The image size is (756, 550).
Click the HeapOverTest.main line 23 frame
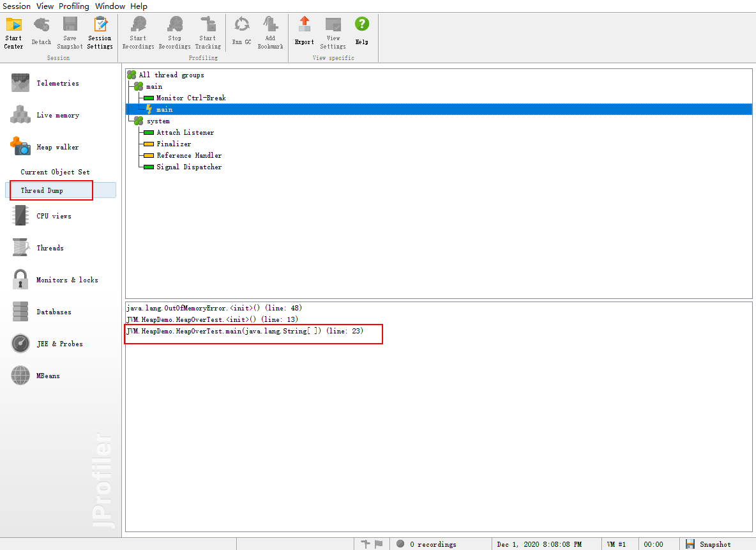pos(245,332)
